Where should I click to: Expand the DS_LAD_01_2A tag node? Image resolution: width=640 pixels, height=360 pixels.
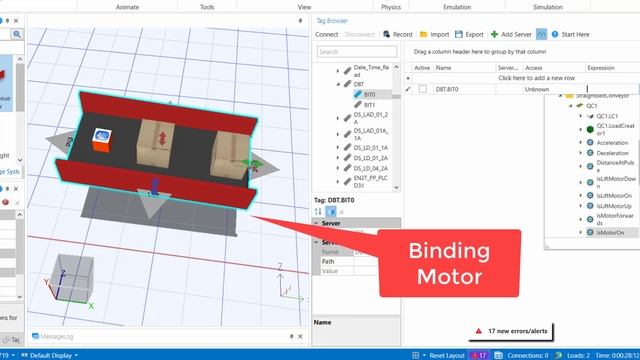click(x=338, y=118)
